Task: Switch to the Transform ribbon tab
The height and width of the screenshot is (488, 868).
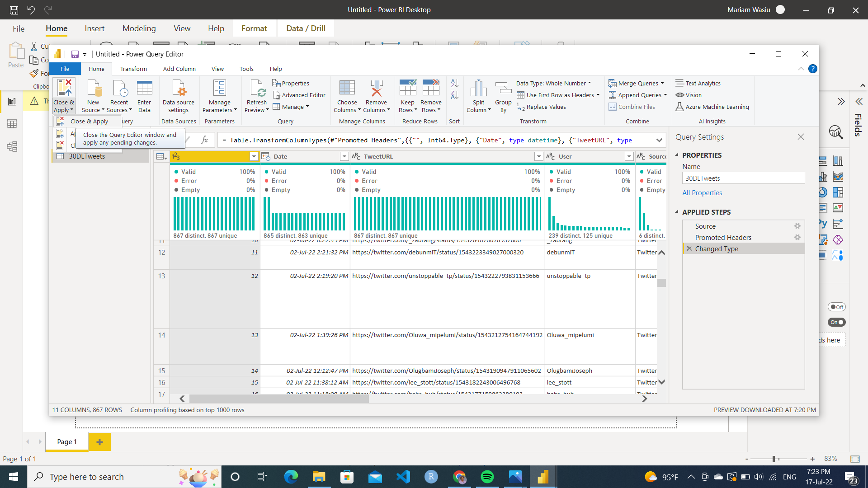Action: [133, 69]
